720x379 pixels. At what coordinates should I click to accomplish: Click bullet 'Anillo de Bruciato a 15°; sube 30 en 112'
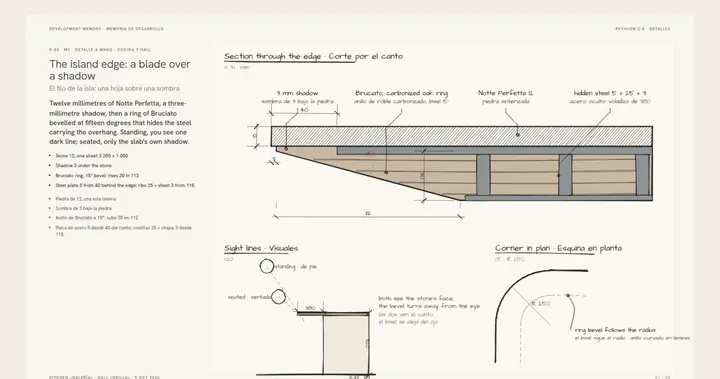[97, 218]
